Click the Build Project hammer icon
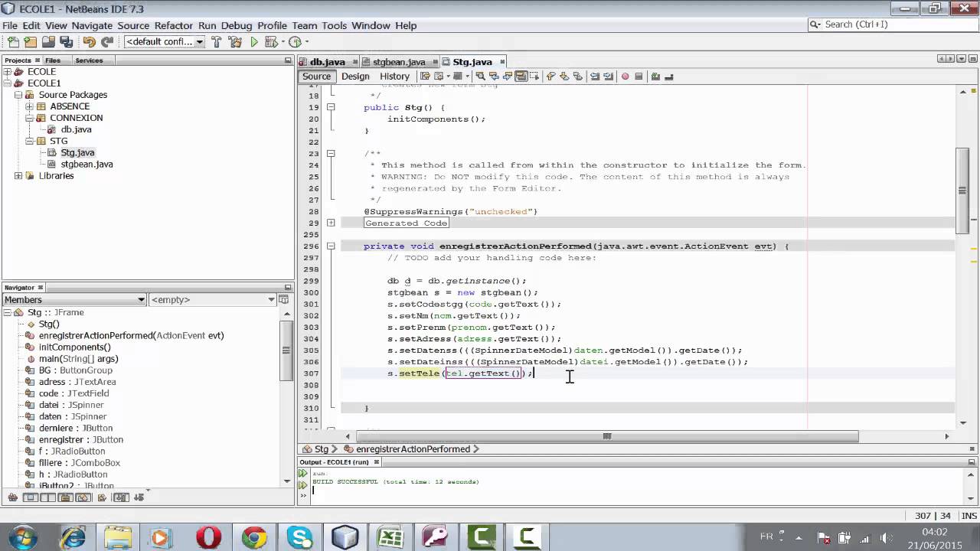980x551 pixels. 217,42
